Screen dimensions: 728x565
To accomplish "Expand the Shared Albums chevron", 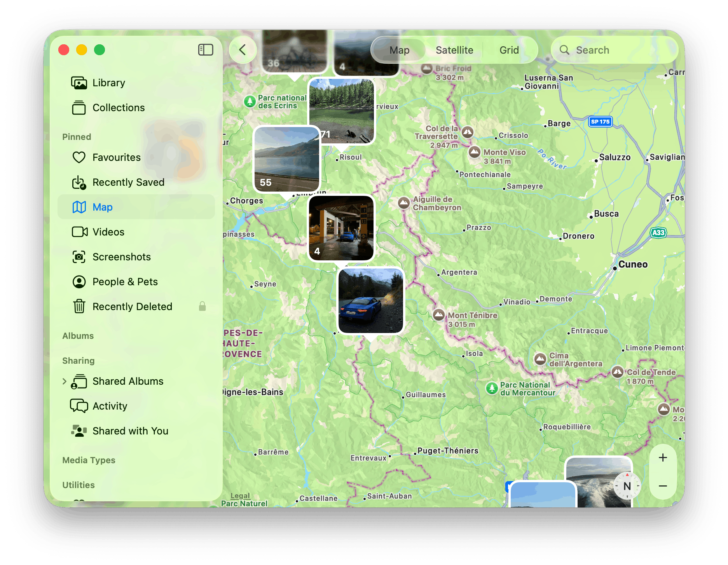I will [x=65, y=381].
